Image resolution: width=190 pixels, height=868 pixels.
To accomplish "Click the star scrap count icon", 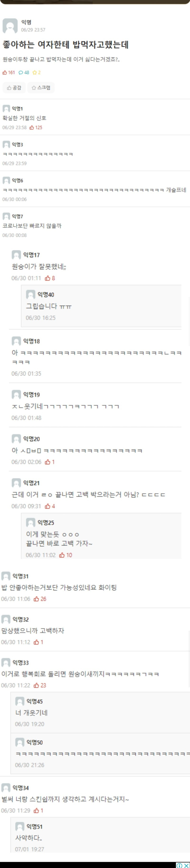I will (34, 72).
